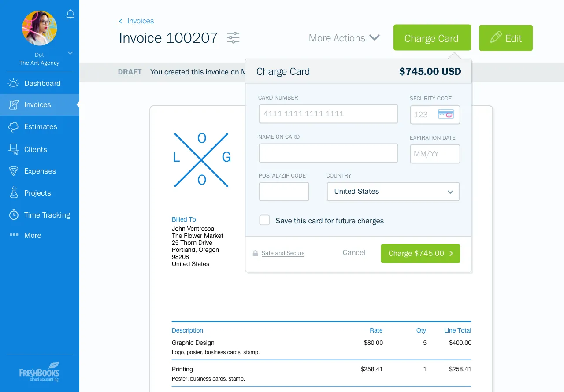564x392 pixels.
Task: Click the Clients icon in sidebar
Action: (x=14, y=149)
